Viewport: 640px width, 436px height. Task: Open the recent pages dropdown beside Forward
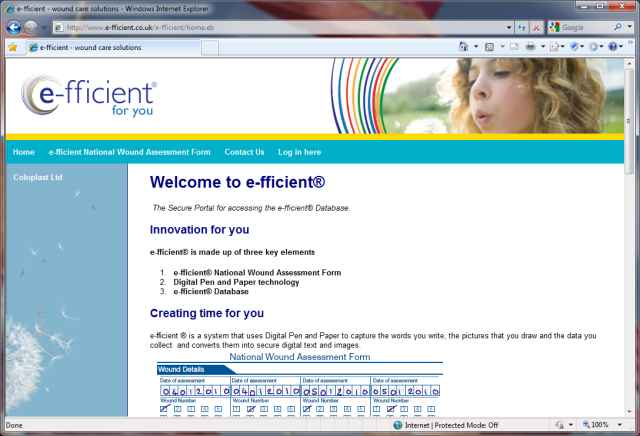44,28
